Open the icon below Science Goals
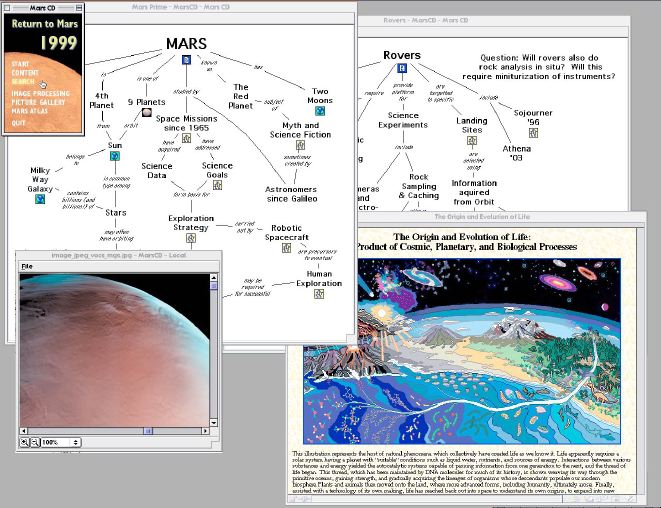The image size is (661, 508). click(218, 182)
